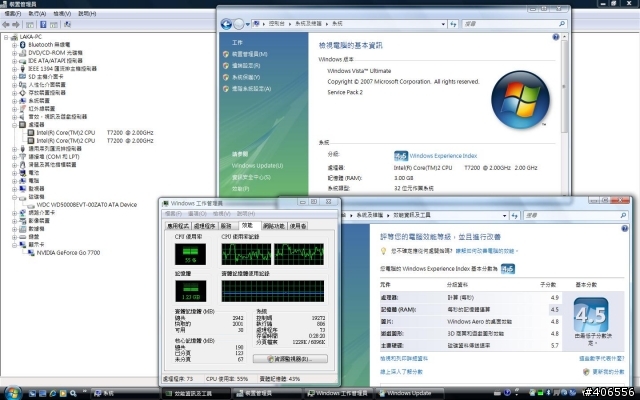Switch to the Services tab in Task Manager
Image resolution: width=640 pixels, height=400 pixels.
coord(226,226)
